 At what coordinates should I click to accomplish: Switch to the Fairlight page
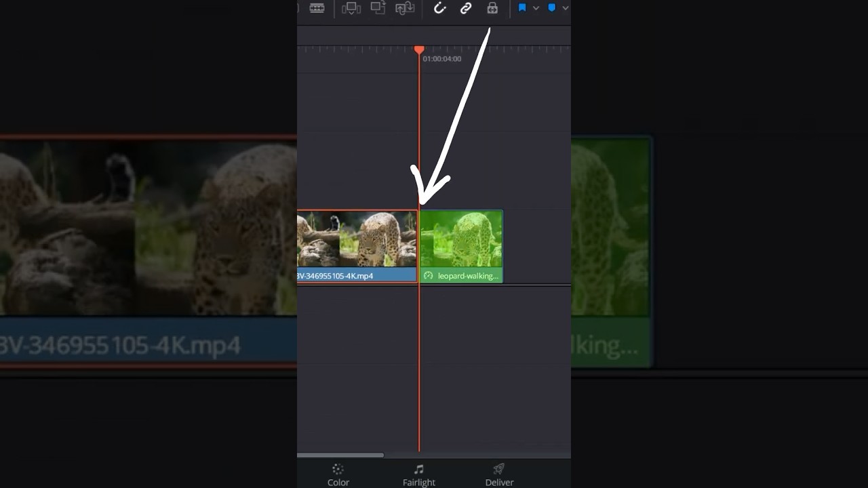point(419,475)
